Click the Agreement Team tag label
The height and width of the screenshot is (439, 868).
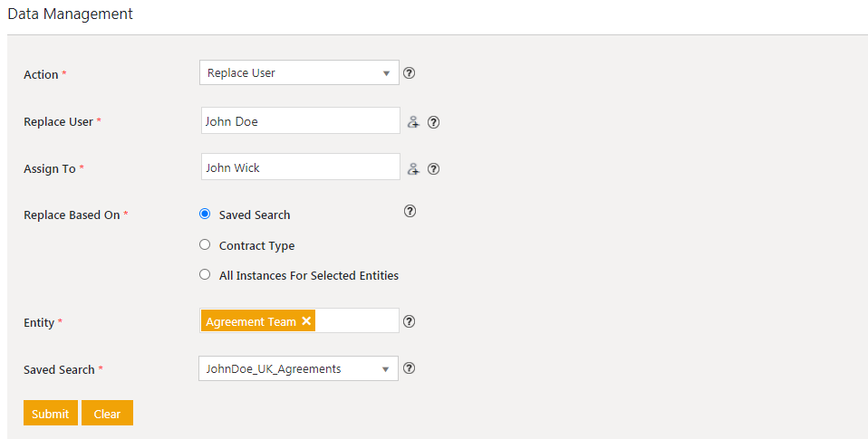(251, 321)
